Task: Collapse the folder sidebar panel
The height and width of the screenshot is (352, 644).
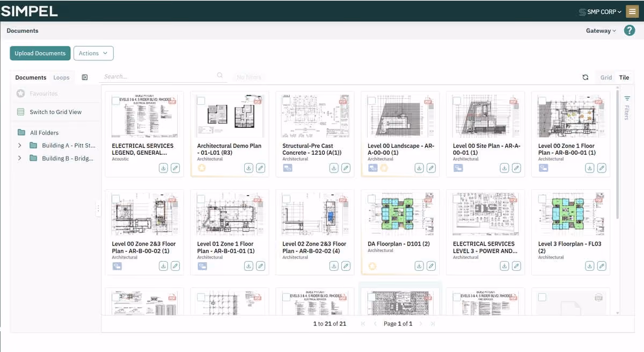Action: [85, 77]
